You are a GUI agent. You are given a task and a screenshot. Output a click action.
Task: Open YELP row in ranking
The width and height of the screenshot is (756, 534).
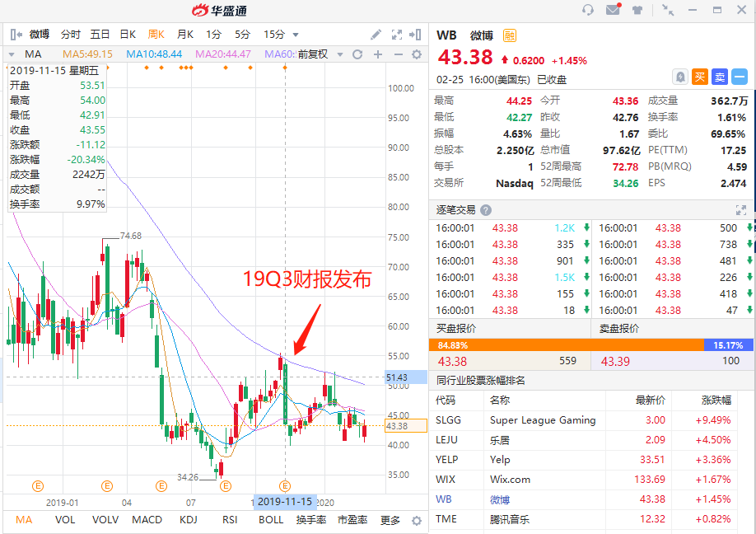click(x=583, y=460)
